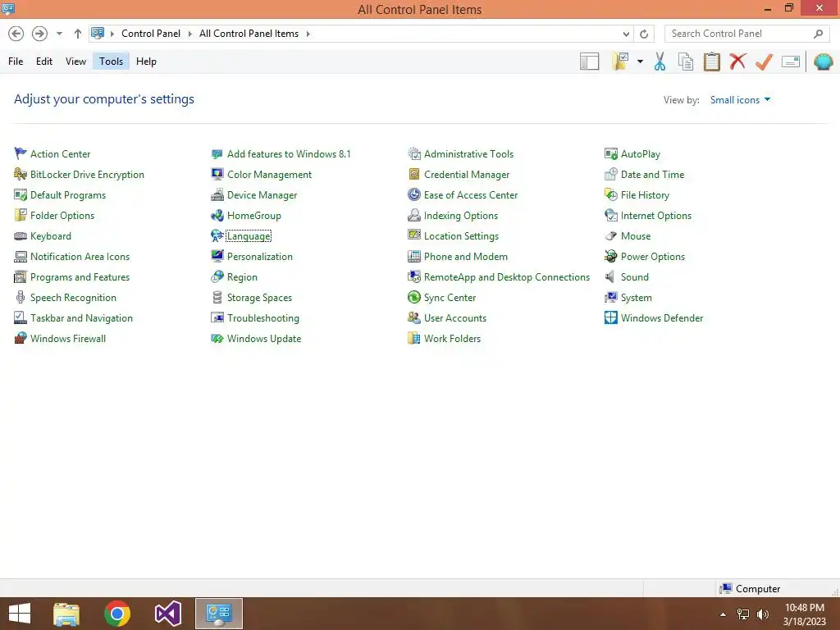This screenshot has width=840, height=630.
Task: Click the Windows Update icon
Action: (x=217, y=339)
